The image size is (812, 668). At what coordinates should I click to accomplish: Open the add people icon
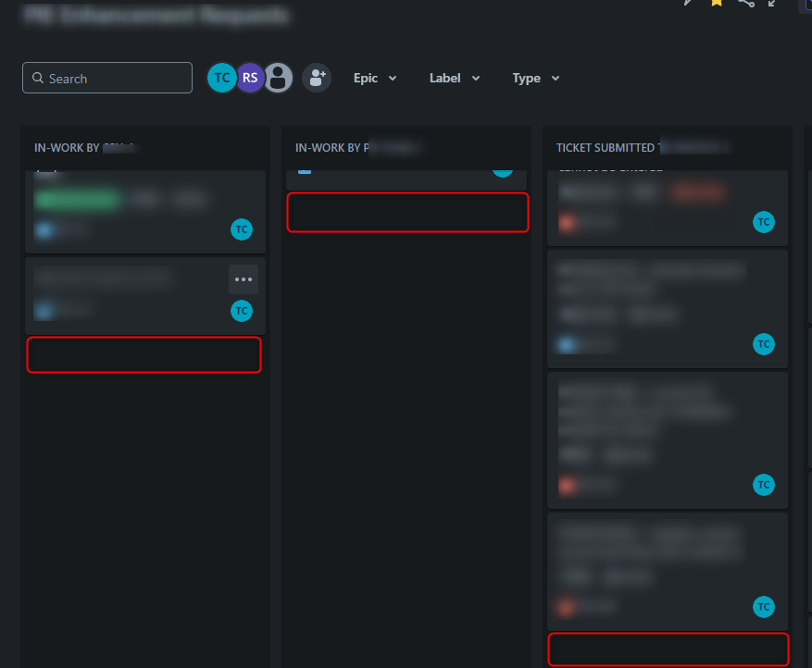316,78
